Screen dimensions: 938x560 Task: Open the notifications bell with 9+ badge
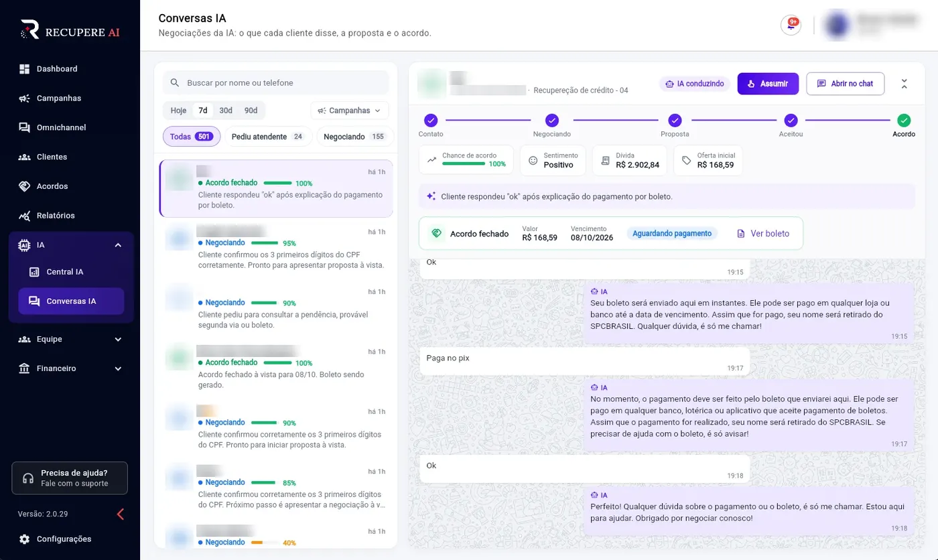(791, 25)
